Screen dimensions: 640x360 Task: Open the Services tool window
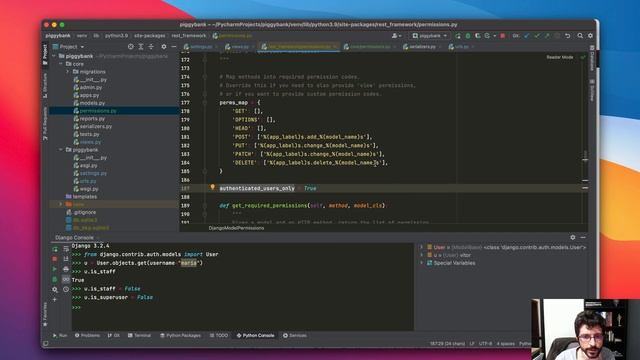pos(295,336)
